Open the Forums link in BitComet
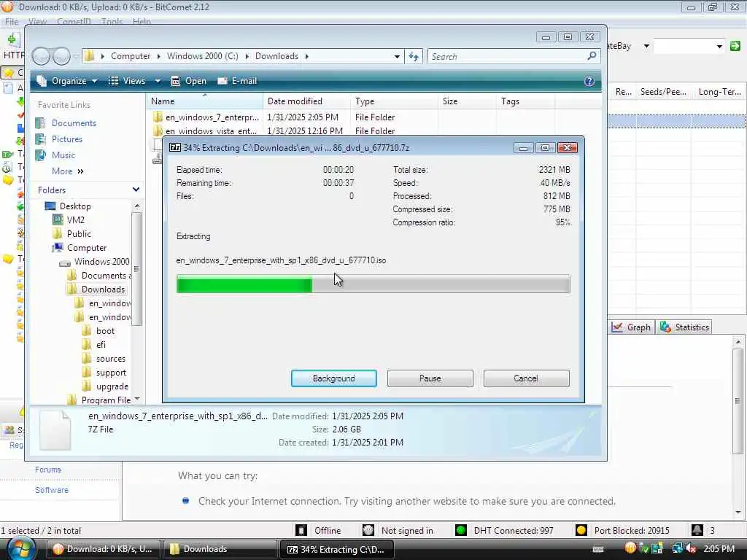The image size is (747, 560). [x=47, y=470]
